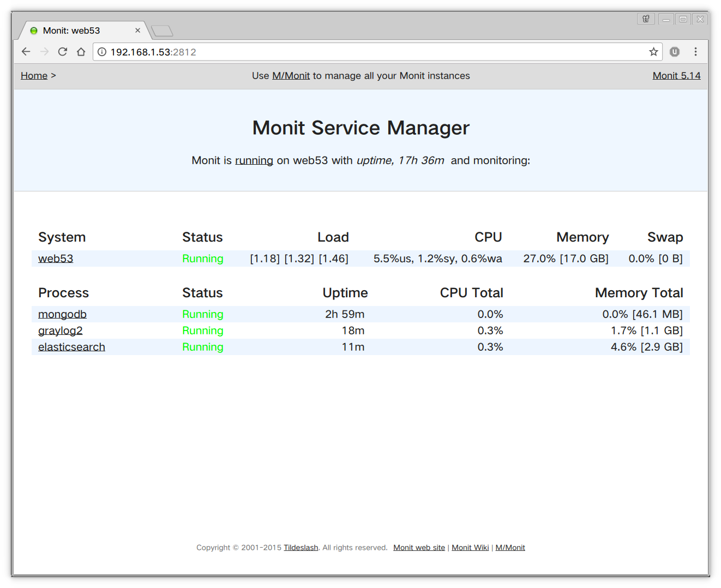Open the Home breadcrumb link
The height and width of the screenshot is (588, 721).
click(x=34, y=75)
